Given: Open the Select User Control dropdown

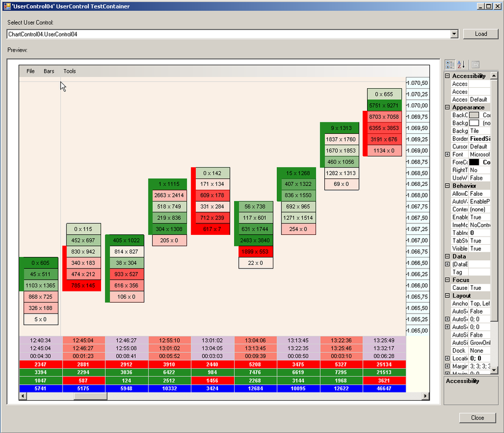Looking at the screenshot, I should coord(454,33).
